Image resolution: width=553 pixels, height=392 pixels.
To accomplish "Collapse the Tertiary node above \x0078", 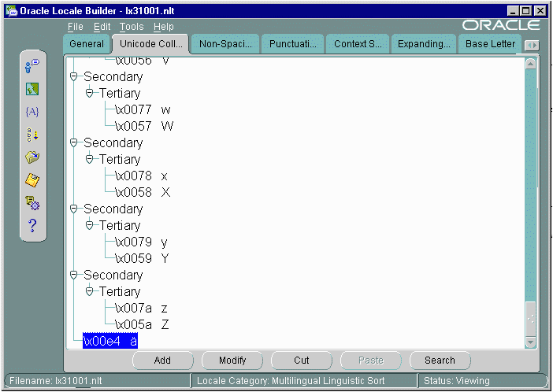I will point(89,160).
